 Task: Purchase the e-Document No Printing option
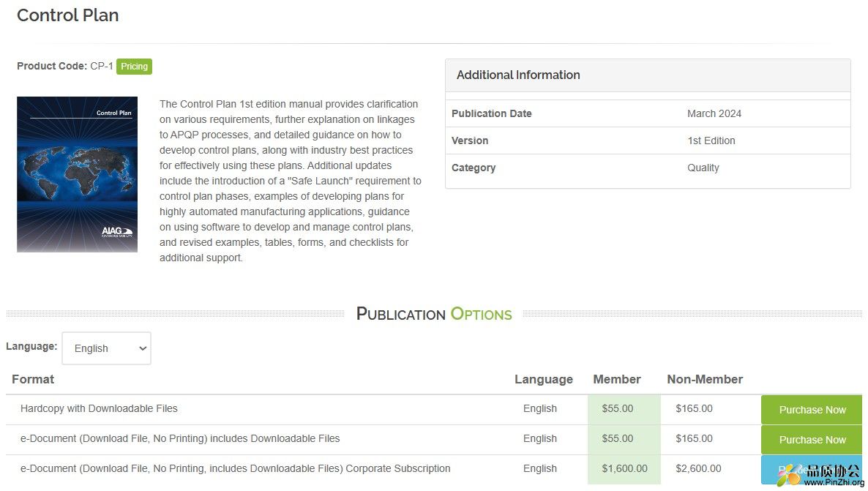tap(812, 440)
